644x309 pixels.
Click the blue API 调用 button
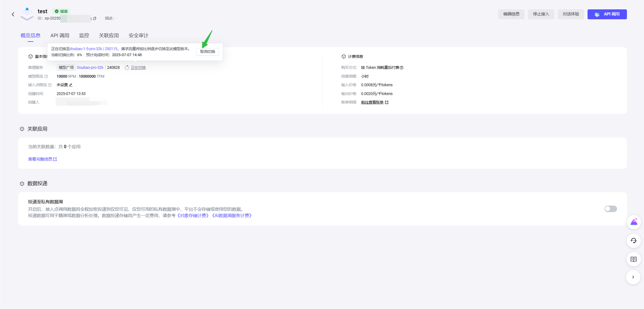[607, 14]
